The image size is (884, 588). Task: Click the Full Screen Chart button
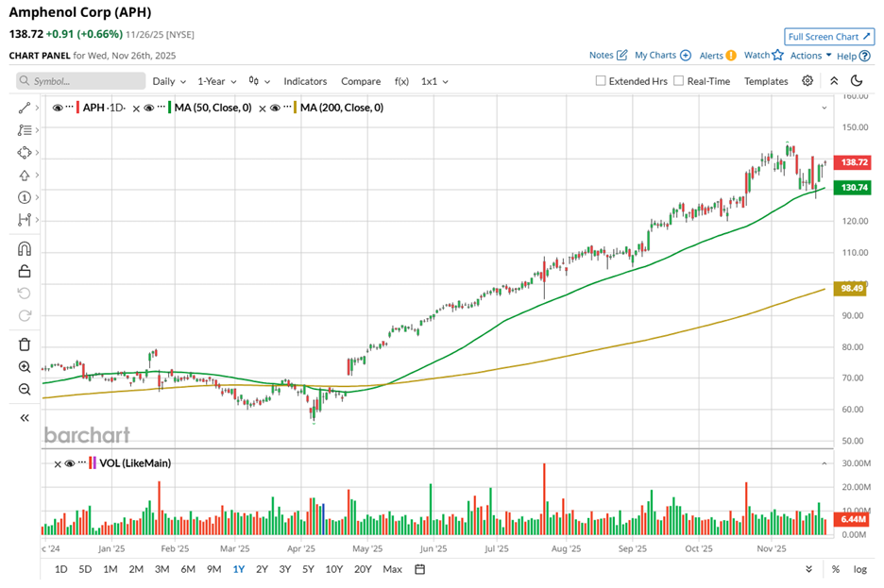coord(828,37)
